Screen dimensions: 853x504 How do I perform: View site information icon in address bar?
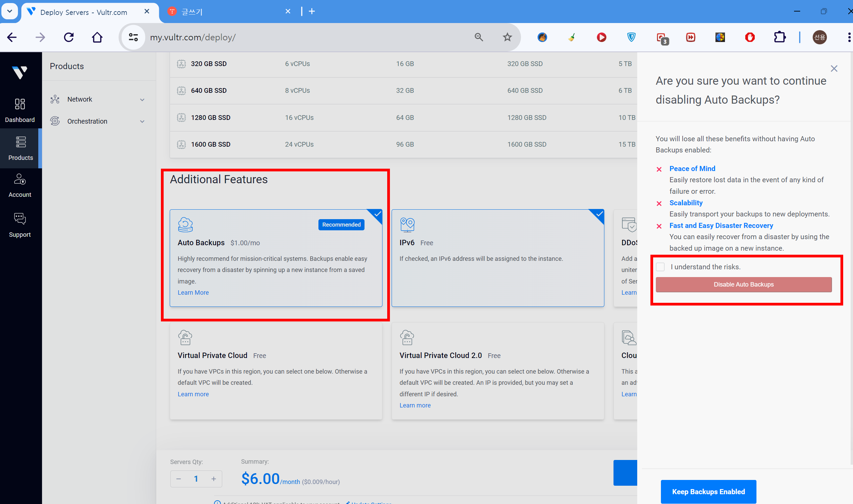click(133, 37)
